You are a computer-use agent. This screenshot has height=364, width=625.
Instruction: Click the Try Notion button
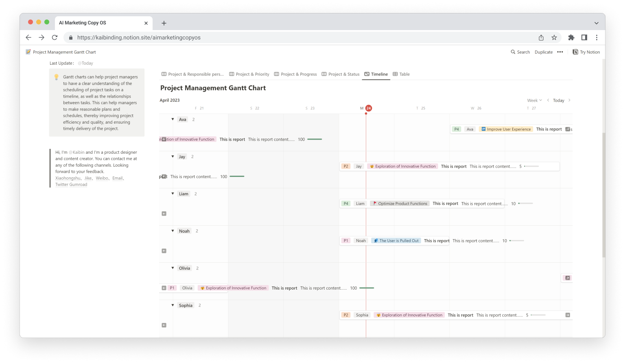(586, 52)
